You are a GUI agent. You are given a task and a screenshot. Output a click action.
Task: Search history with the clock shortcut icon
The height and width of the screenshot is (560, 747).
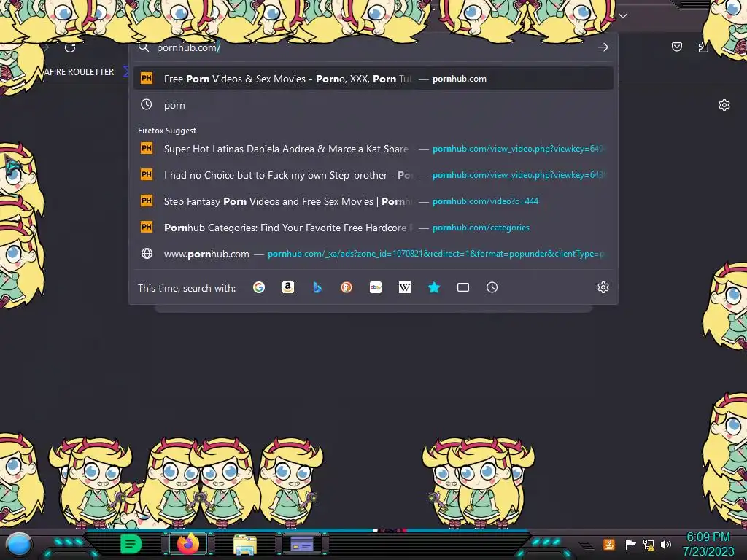(x=492, y=287)
